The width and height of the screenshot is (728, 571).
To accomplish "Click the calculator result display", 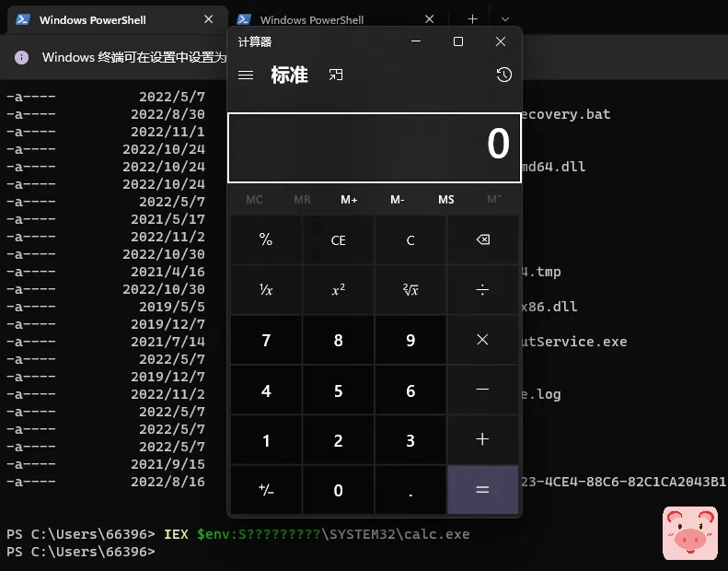I will pyautogui.click(x=375, y=147).
